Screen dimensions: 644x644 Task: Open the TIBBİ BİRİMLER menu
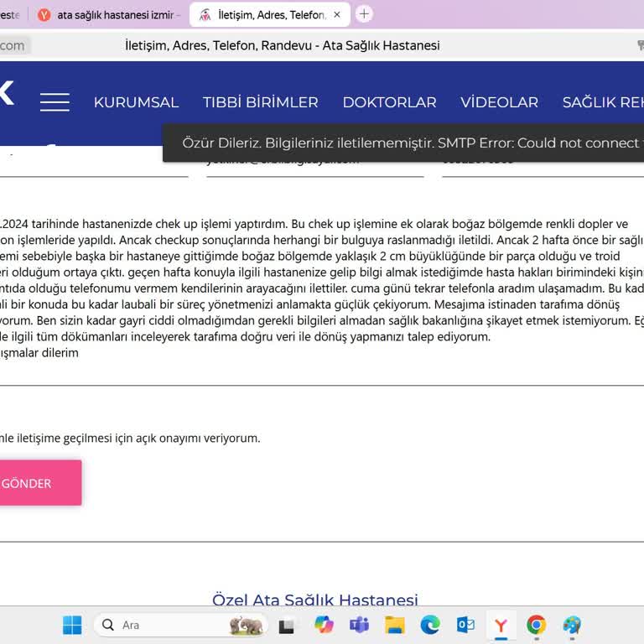click(261, 102)
